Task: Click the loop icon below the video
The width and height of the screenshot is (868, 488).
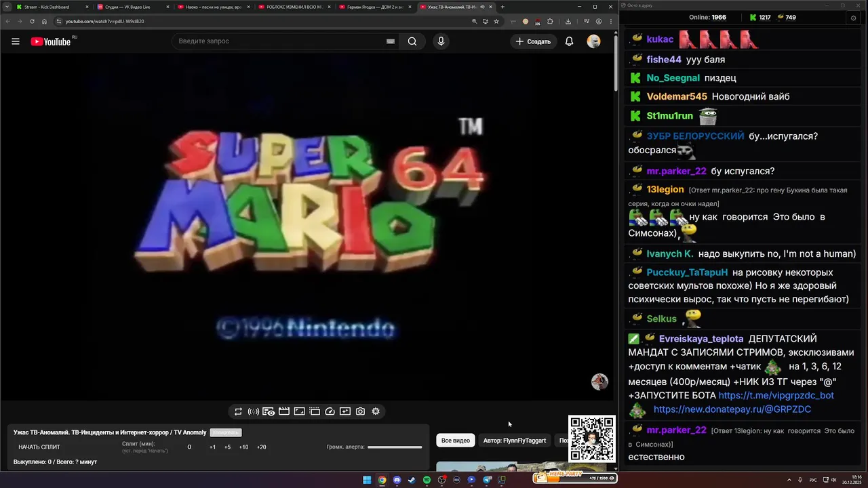Action: [x=238, y=411]
